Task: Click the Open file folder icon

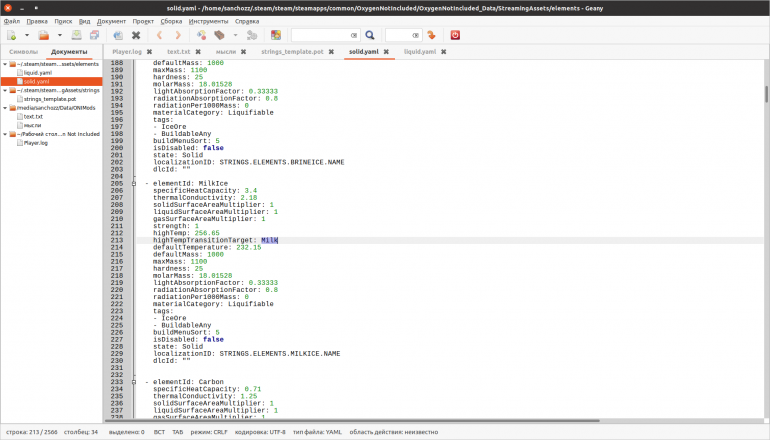Action: point(43,35)
